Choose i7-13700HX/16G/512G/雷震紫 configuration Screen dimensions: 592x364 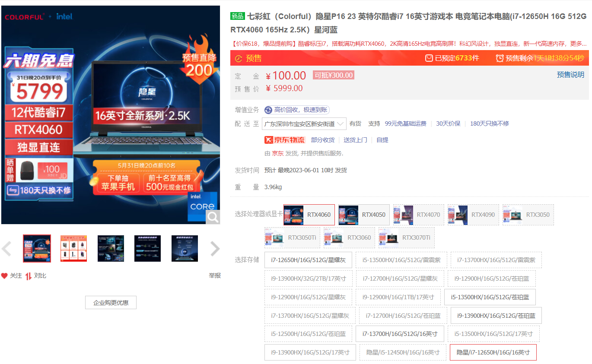pos(496,260)
